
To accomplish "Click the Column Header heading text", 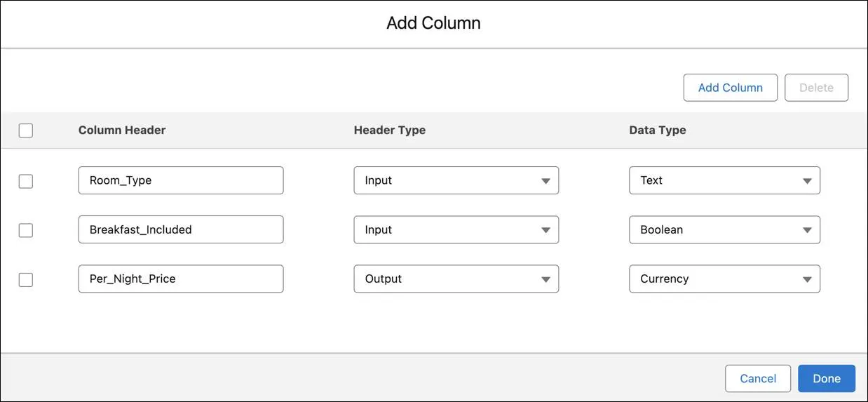I will point(122,130).
